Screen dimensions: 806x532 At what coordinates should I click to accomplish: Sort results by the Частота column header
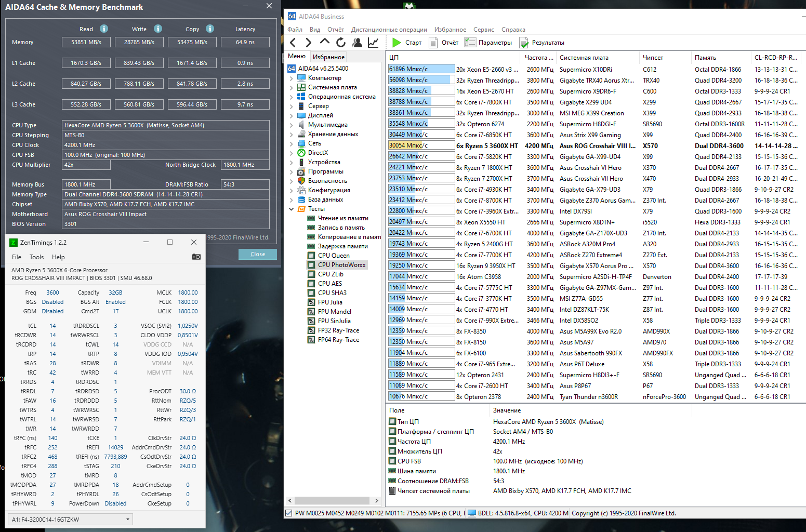[538, 58]
